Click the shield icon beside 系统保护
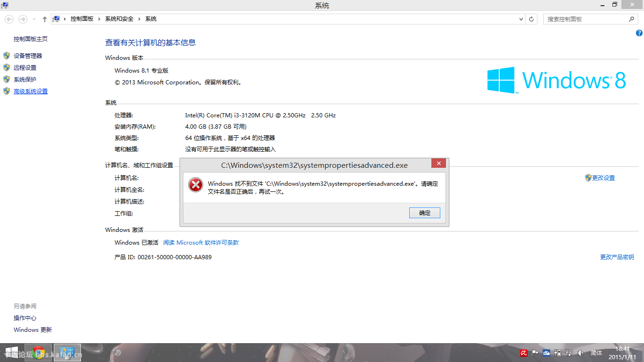The width and height of the screenshot is (644, 362). pos(7,79)
